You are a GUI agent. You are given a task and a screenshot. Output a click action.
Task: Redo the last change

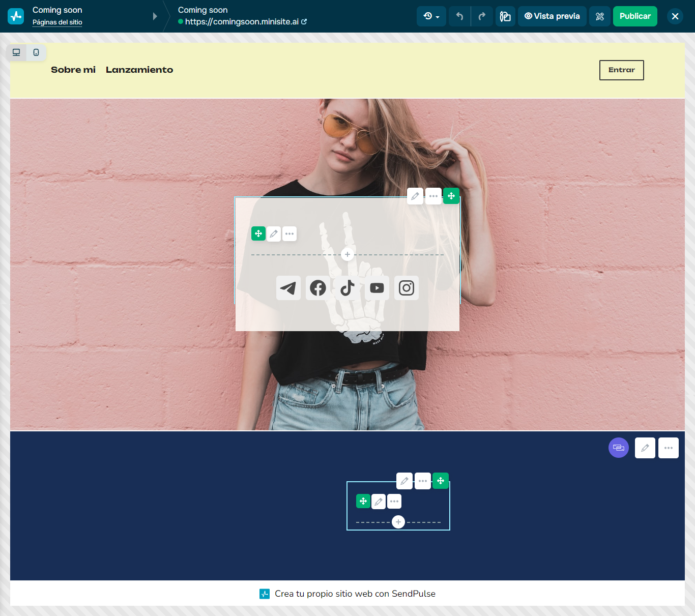click(x=482, y=16)
